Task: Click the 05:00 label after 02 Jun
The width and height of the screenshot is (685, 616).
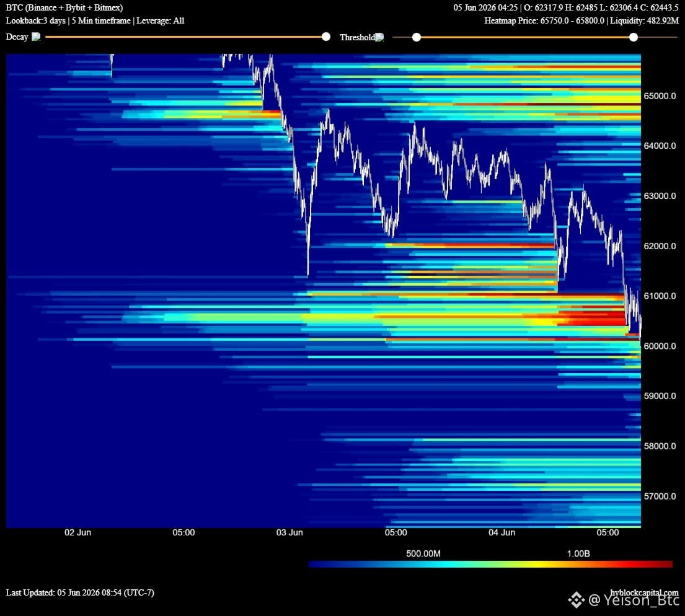Action: pos(183,532)
